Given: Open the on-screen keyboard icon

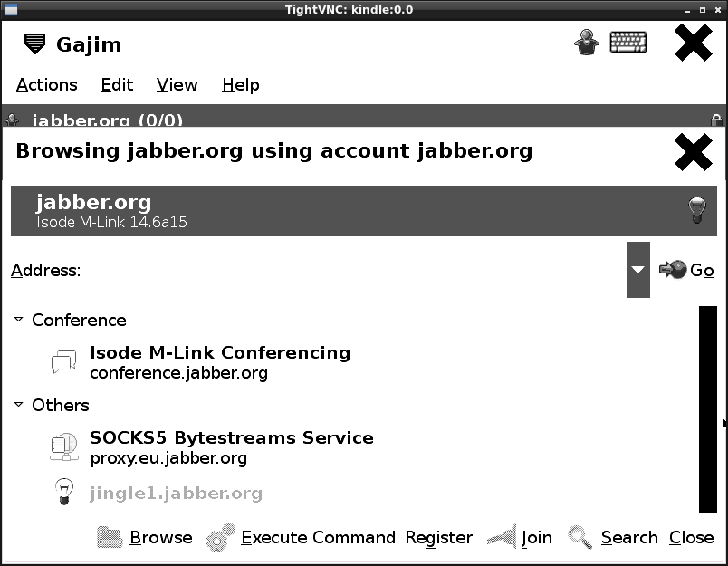Looking at the screenshot, I should [x=628, y=43].
